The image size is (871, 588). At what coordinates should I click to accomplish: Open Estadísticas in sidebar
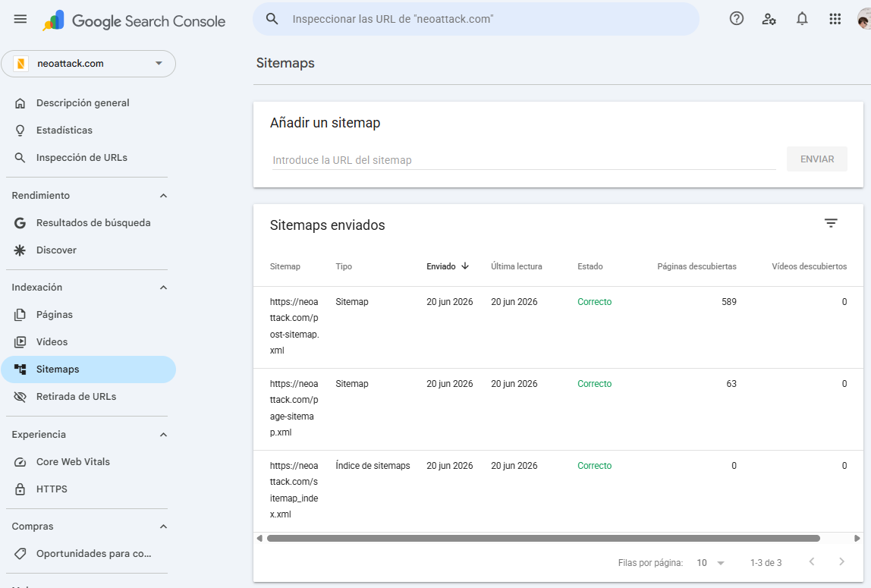[88, 130]
